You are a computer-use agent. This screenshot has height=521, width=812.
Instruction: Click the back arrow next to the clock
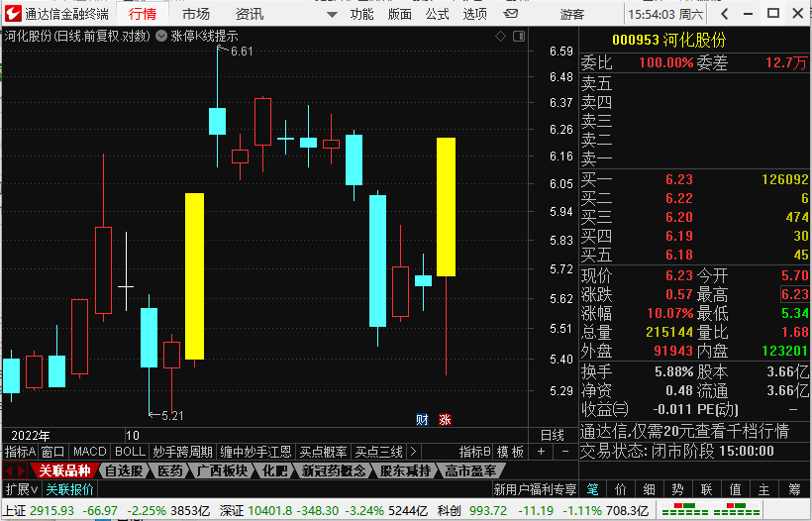(725, 14)
